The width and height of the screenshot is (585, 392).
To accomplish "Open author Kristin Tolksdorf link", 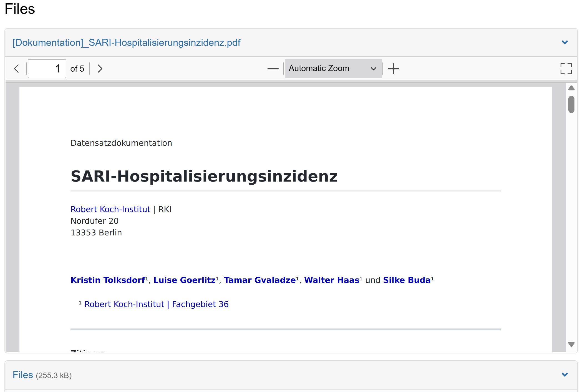I will pos(108,280).
